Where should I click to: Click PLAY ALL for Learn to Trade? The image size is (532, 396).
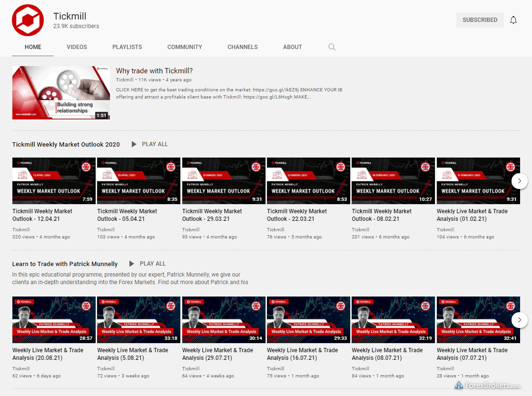point(153,264)
